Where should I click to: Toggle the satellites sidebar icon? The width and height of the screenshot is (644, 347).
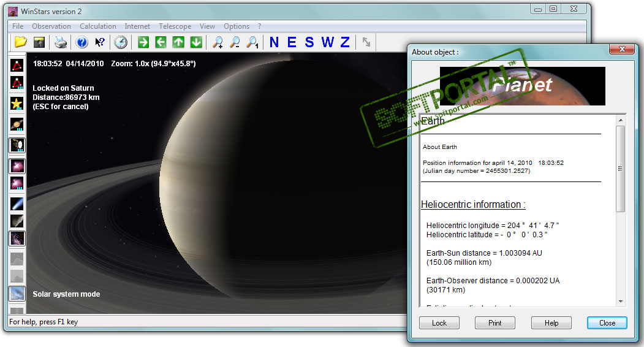pyautogui.click(x=17, y=145)
